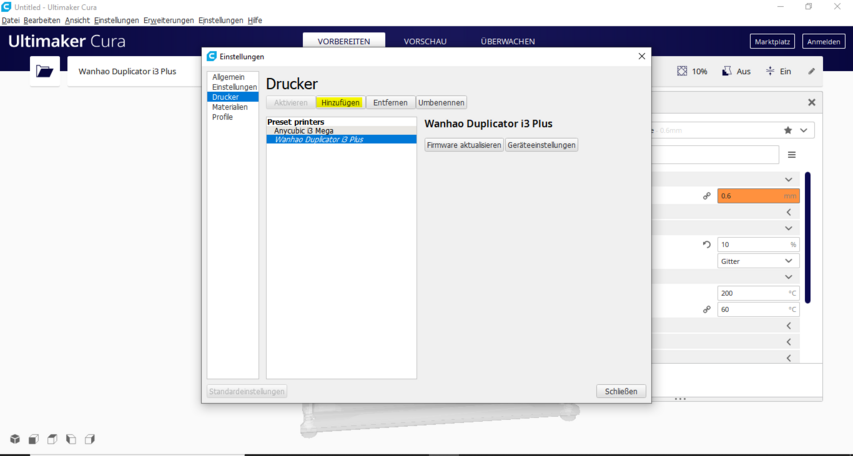The height and width of the screenshot is (456, 853).
Task: Select Materialien in settings sidebar
Action: pyautogui.click(x=230, y=107)
